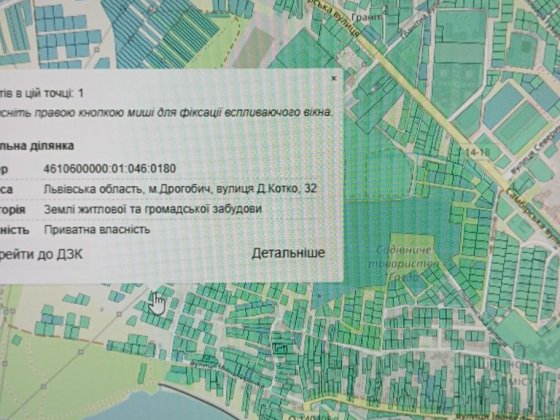Screen dimensions: 560x420
Task: Select 'Приватна власність' ownership value
Action: 97,229
